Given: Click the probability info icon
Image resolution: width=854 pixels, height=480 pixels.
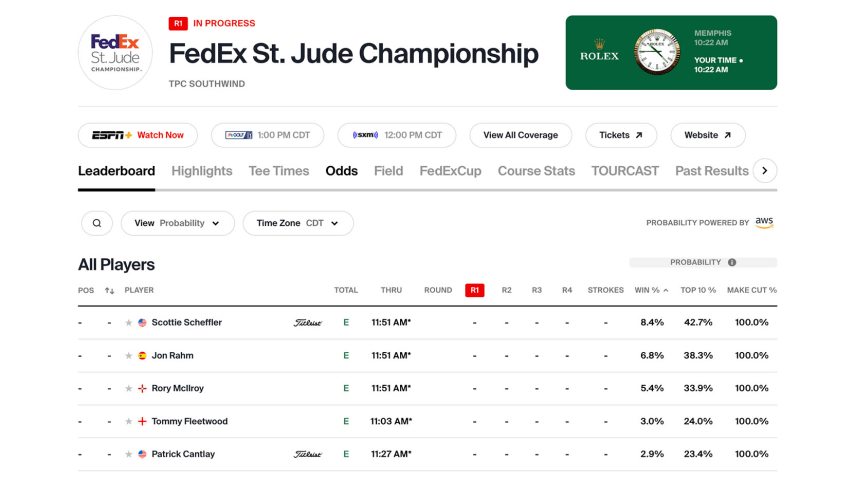Looking at the screenshot, I should [x=732, y=263].
